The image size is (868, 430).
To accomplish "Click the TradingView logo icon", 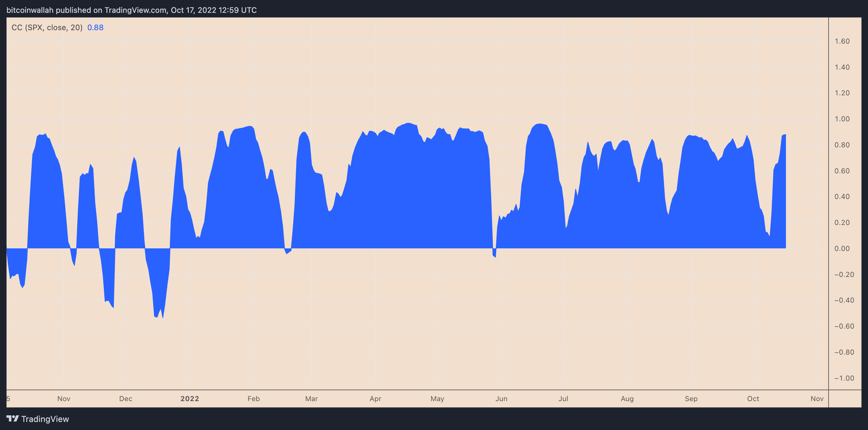I will pyautogui.click(x=13, y=418).
